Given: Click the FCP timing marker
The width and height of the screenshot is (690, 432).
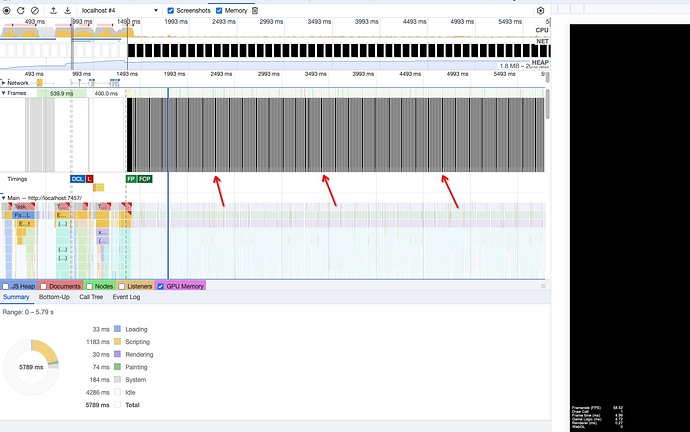Looking at the screenshot, I should pyautogui.click(x=144, y=179).
